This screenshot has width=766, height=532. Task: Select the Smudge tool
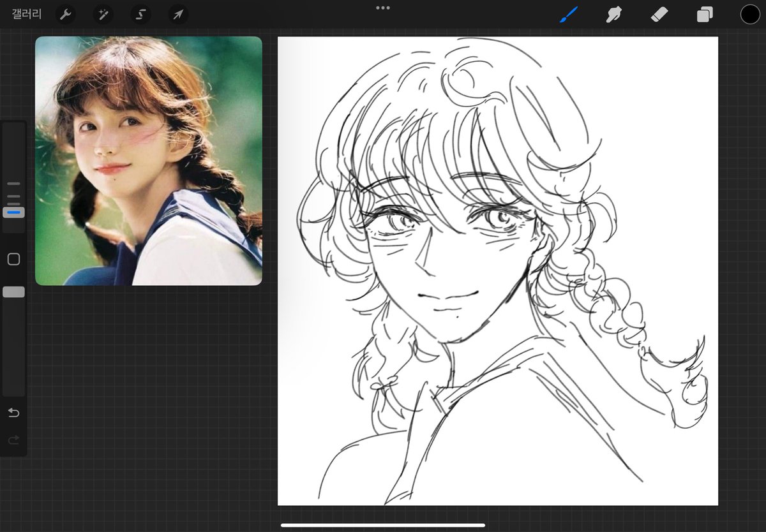(x=614, y=14)
